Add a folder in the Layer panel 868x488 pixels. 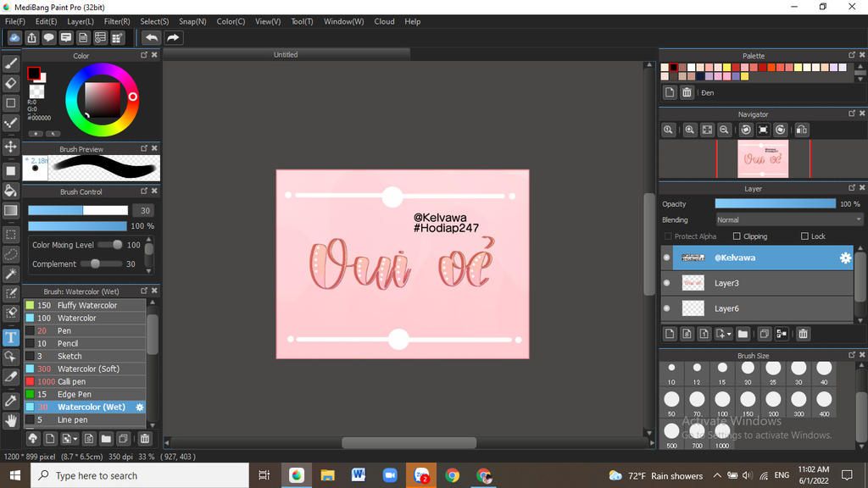(x=743, y=334)
